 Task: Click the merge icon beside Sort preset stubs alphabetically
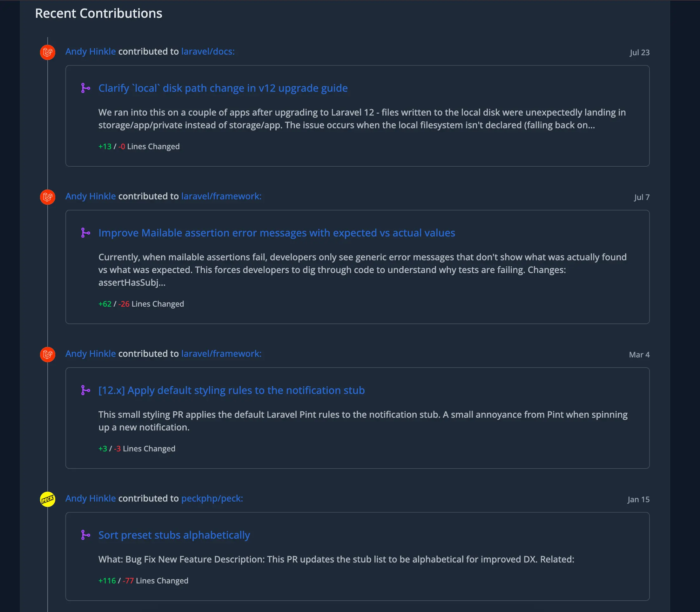(85, 535)
